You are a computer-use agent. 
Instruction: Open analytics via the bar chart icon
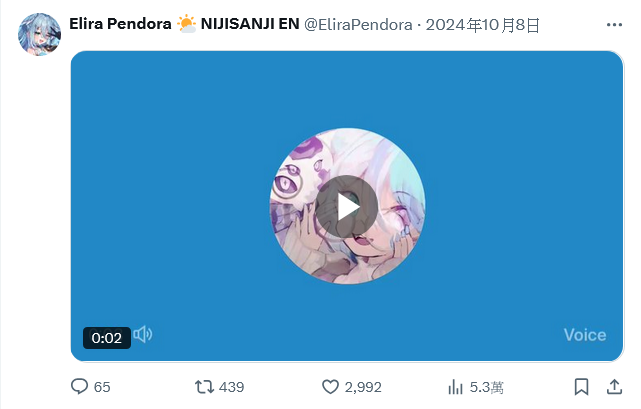click(x=455, y=387)
